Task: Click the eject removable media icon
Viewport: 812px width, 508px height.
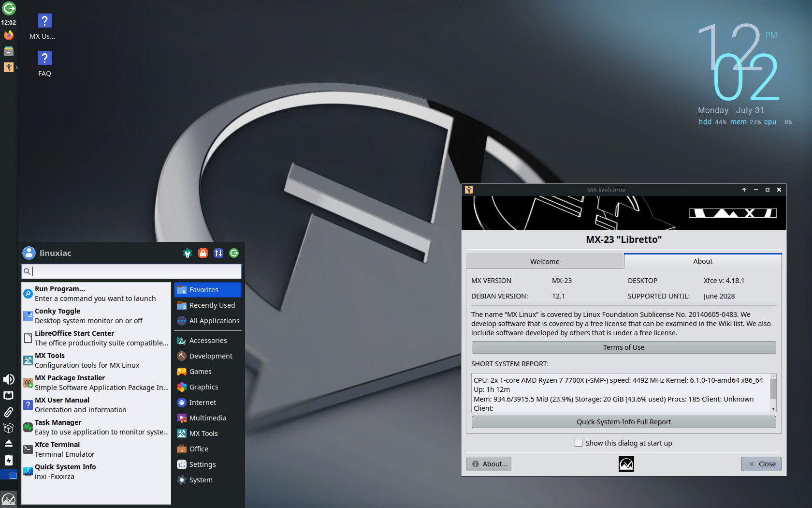Action: click(9, 444)
